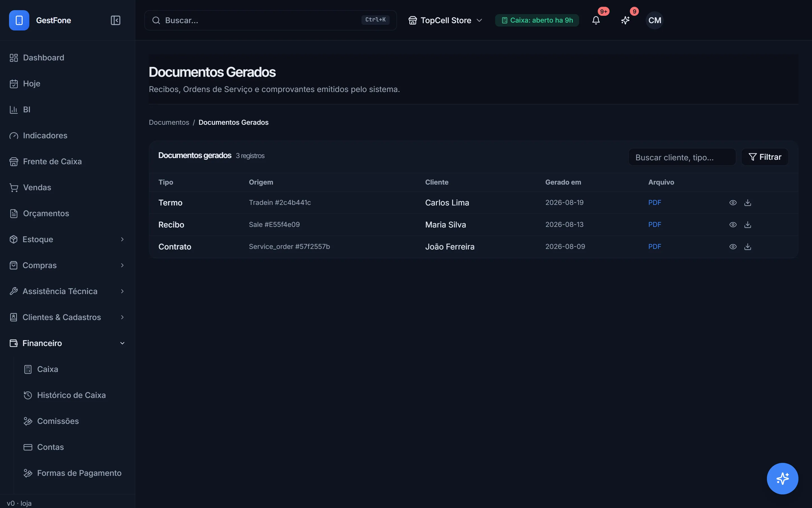
Task: Click the Sale #E55f4e09 origin cell
Action: point(274,224)
